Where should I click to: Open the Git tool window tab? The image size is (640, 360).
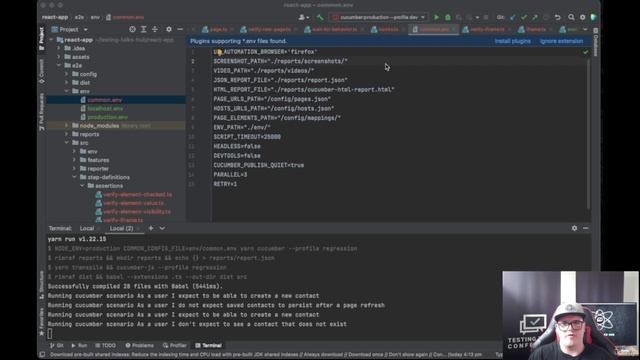57,345
